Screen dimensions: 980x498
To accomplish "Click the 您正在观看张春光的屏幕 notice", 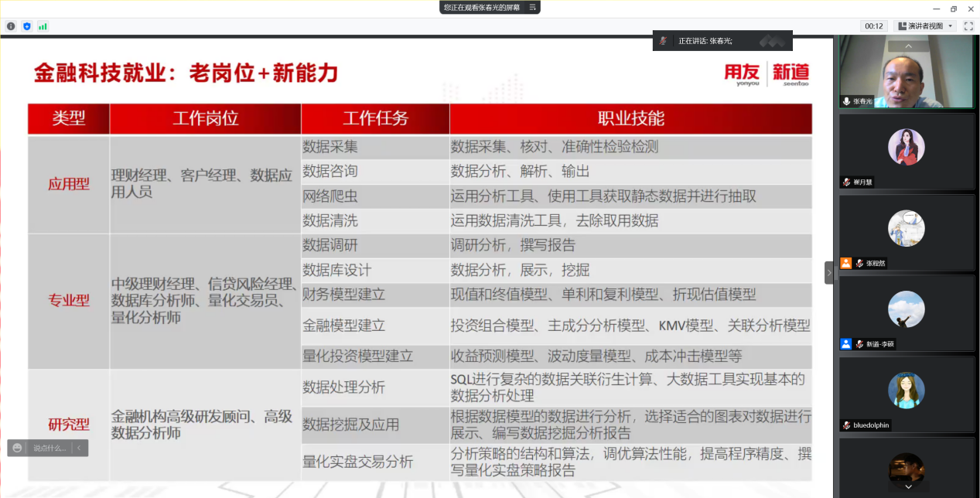I will point(481,7).
